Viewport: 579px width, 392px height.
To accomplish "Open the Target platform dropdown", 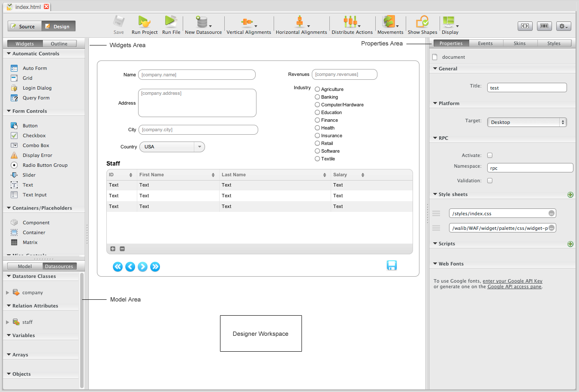I will click(527, 122).
